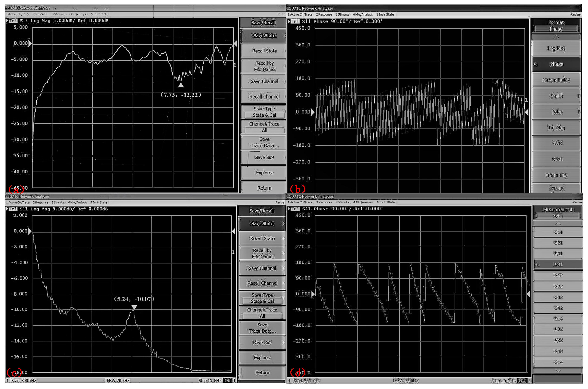This screenshot has width=588, height=389.
Task: Select the highlighted S41 radio softkey
Action: tap(558, 265)
